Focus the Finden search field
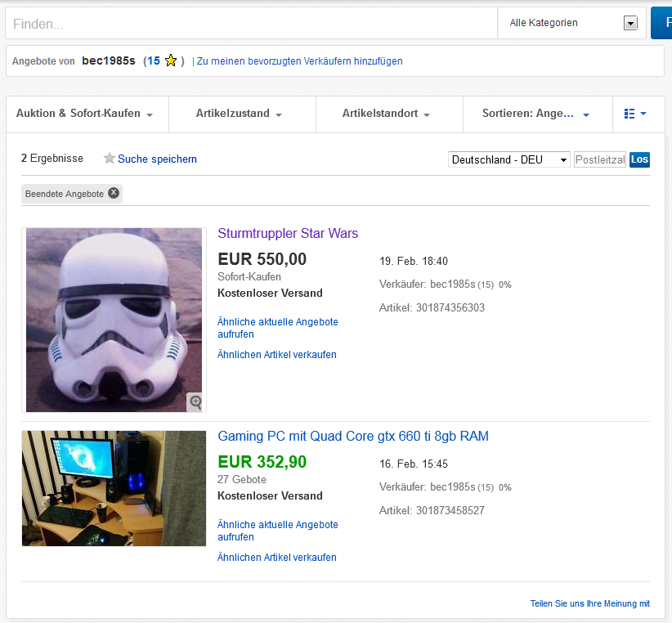672x623 pixels. (x=252, y=23)
